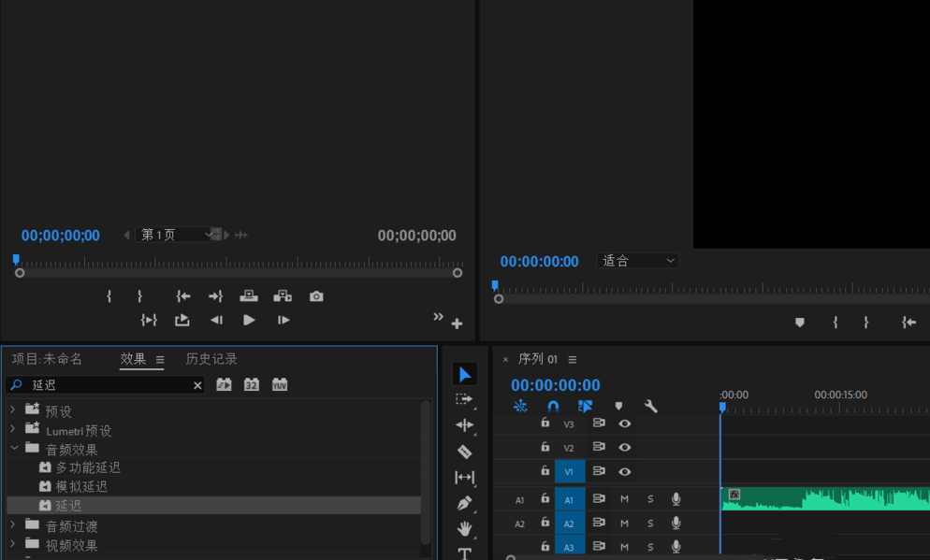Open timeline display settings via the wrench icon

pyautogui.click(x=649, y=406)
